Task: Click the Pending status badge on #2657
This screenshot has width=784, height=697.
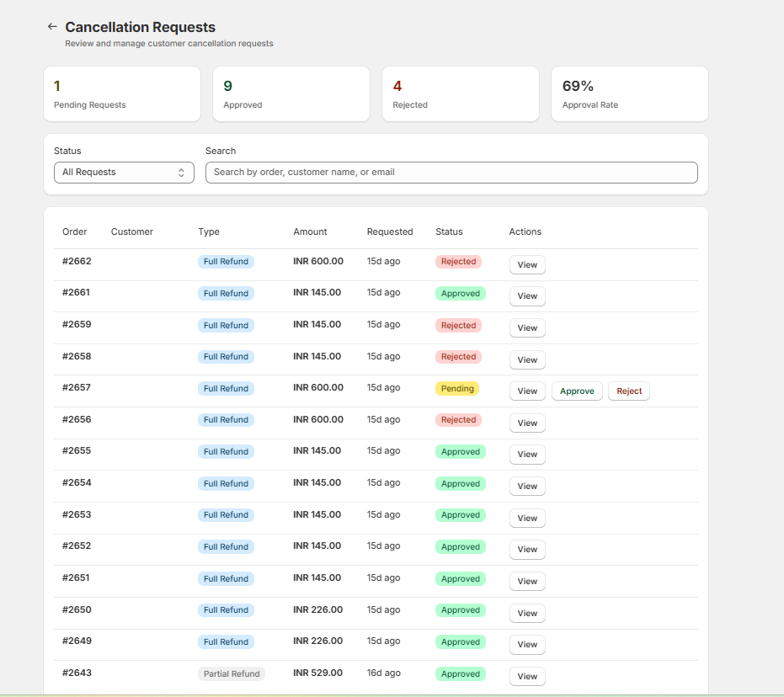Action: tap(457, 388)
